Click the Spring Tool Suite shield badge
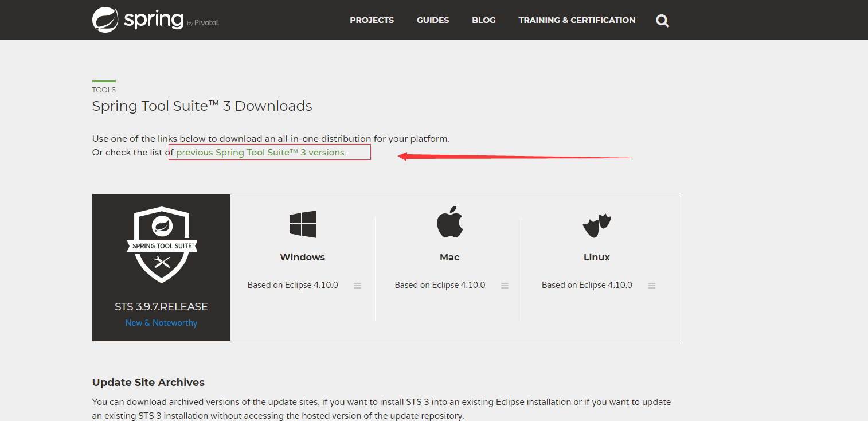Viewport: 868px width, 421px height. (x=162, y=245)
